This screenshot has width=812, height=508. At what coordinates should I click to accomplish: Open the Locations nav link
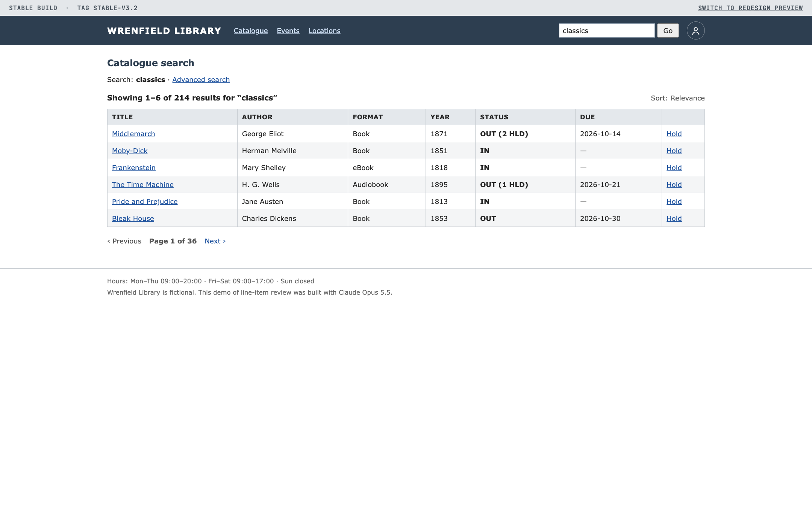[324, 31]
